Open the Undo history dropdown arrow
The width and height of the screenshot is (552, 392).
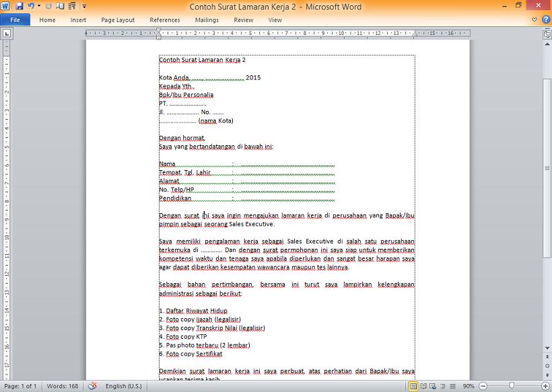38,6
